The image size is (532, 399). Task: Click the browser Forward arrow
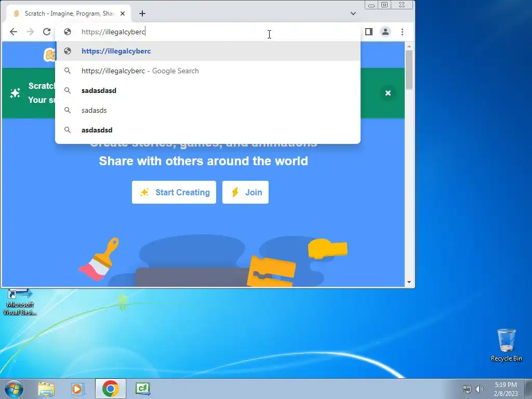pyautogui.click(x=30, y=32)
